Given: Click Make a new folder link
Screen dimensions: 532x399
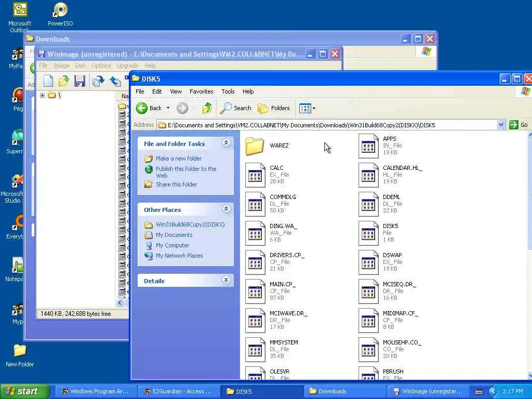Looking at the screenshot, I should pos(179,158).
